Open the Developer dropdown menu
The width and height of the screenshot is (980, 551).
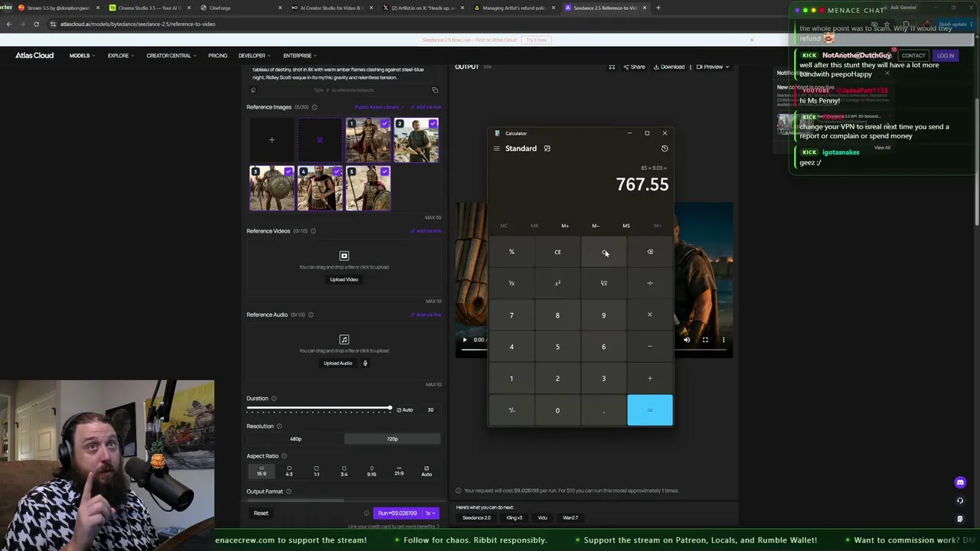click(254, 56)
